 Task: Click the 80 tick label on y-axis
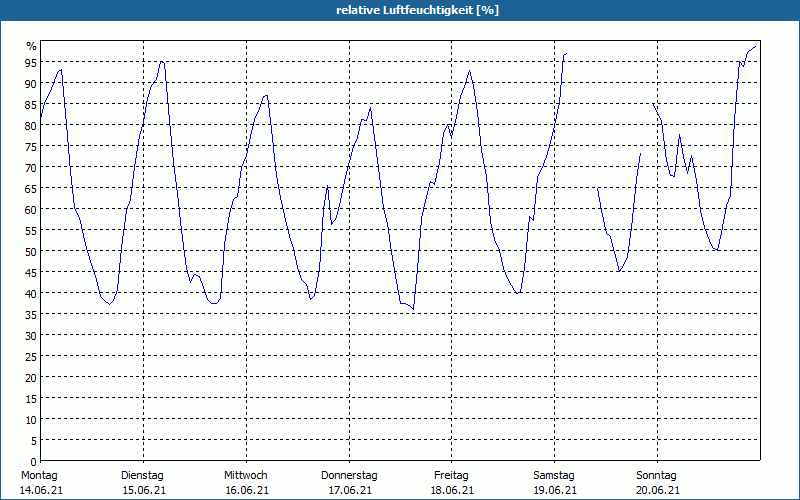pyautogui.click(x=31, y=126)
